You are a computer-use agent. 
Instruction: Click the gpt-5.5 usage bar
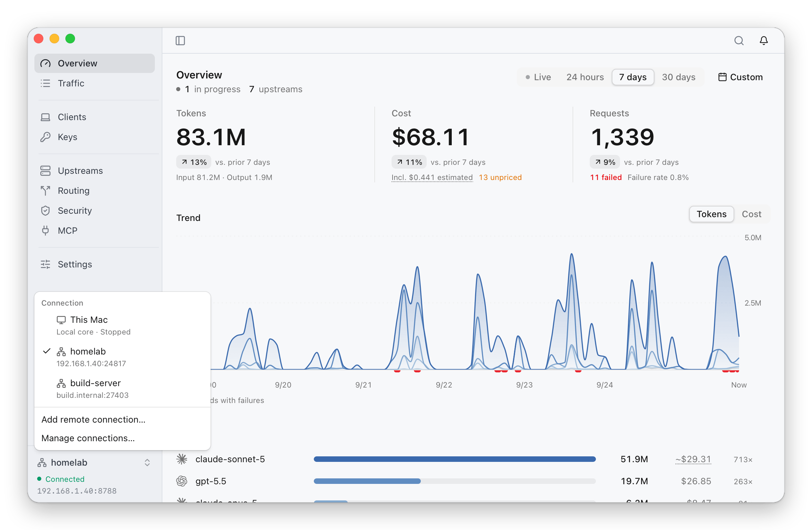pos(455,481)
